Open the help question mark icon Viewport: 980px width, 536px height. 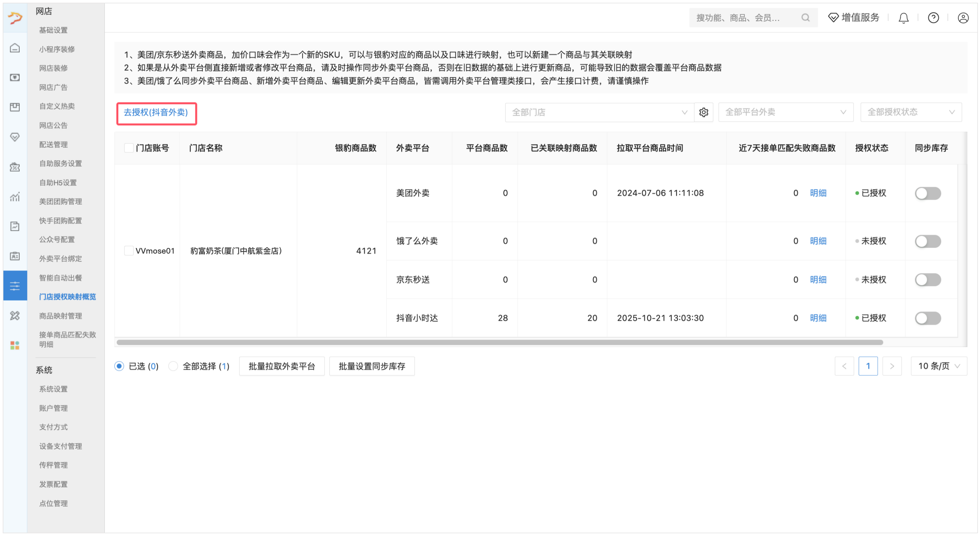933,18
